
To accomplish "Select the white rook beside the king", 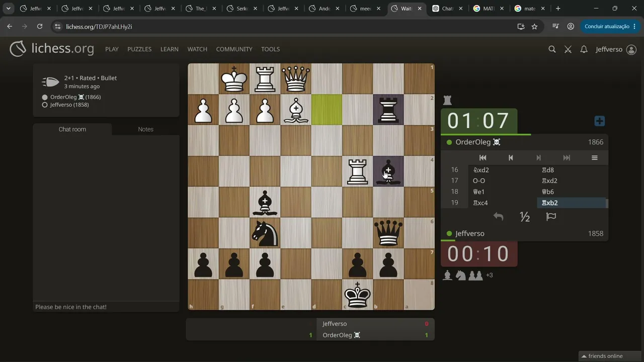I will click(265, 79).
